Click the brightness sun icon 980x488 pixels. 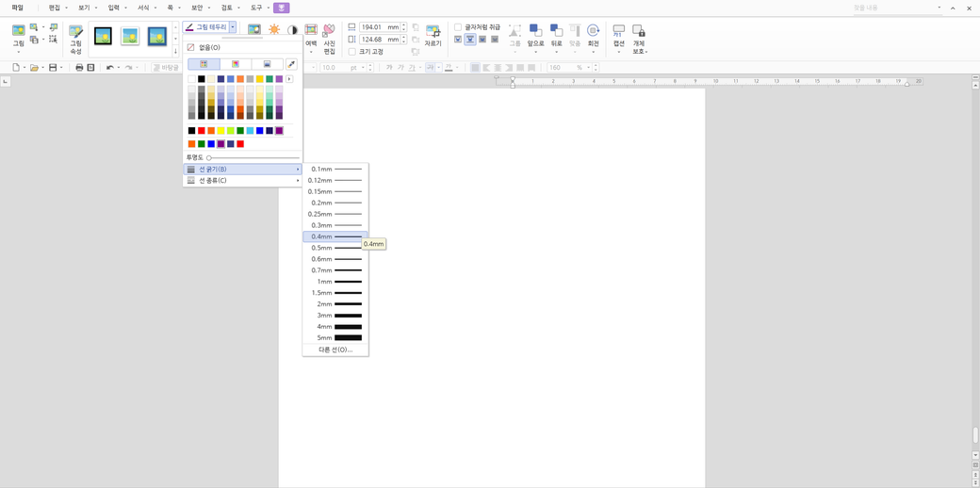274,30
